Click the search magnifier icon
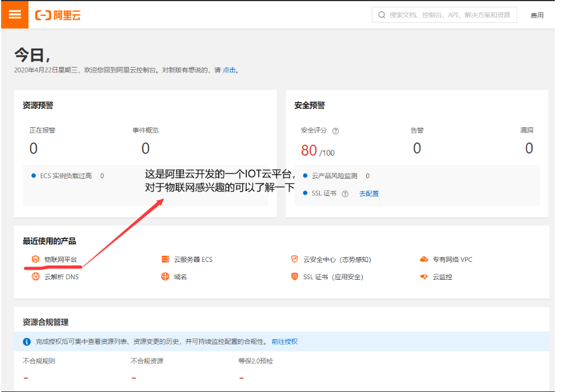 coord(381,15)
